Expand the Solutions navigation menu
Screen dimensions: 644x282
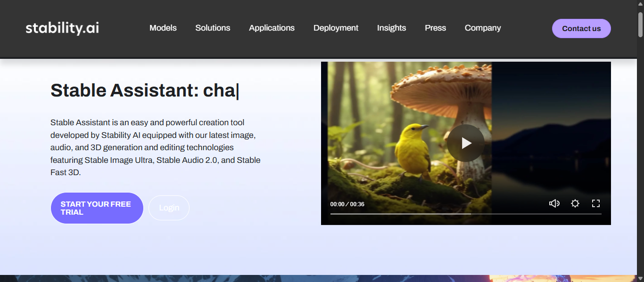tap(213, 28)
